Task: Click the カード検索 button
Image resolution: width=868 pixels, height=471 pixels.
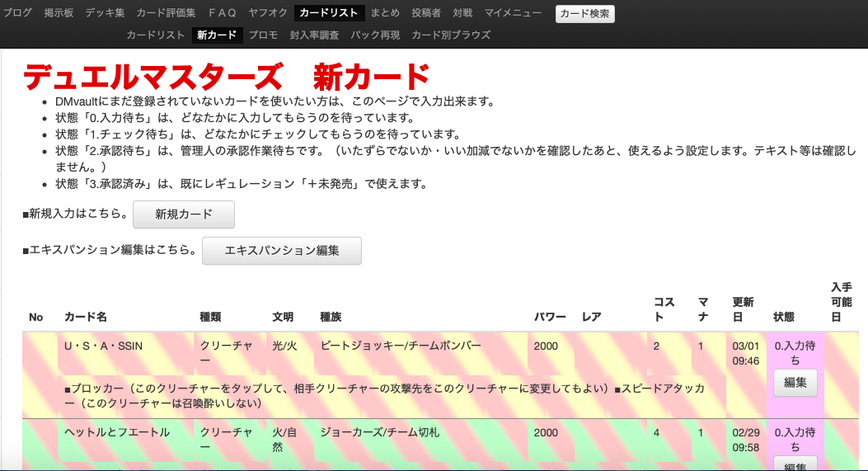Action: point(584,14)
